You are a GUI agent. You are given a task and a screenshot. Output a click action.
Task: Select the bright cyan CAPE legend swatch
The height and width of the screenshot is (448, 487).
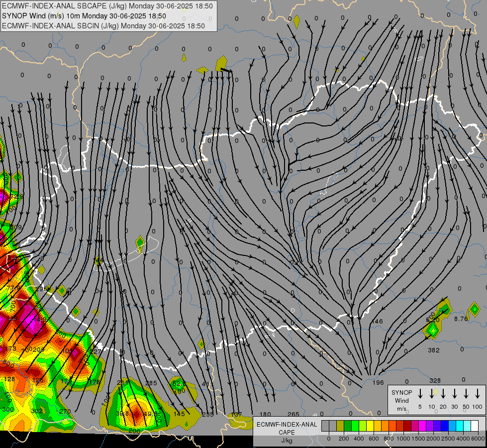459,426
